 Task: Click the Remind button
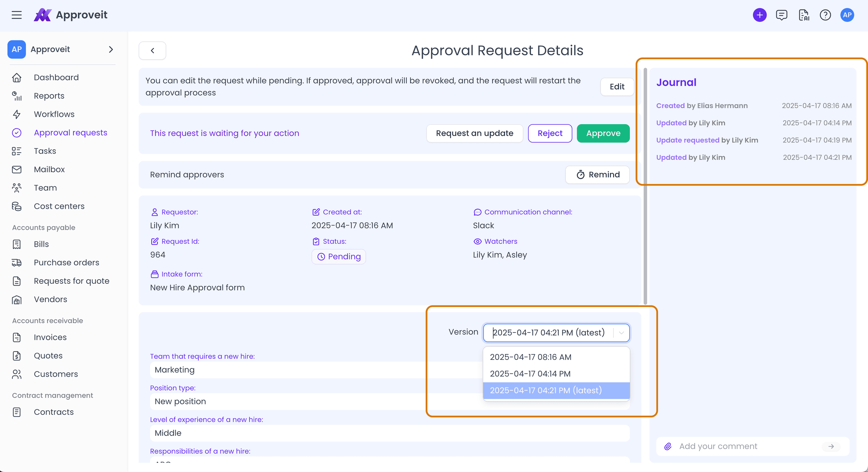(597, 175)
